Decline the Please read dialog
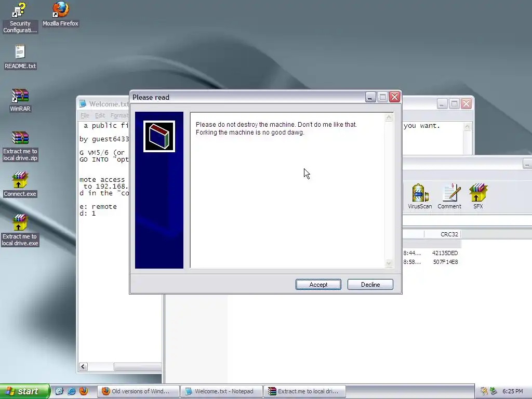This screenshot has height=399, width=532. (x=370, y=285)
